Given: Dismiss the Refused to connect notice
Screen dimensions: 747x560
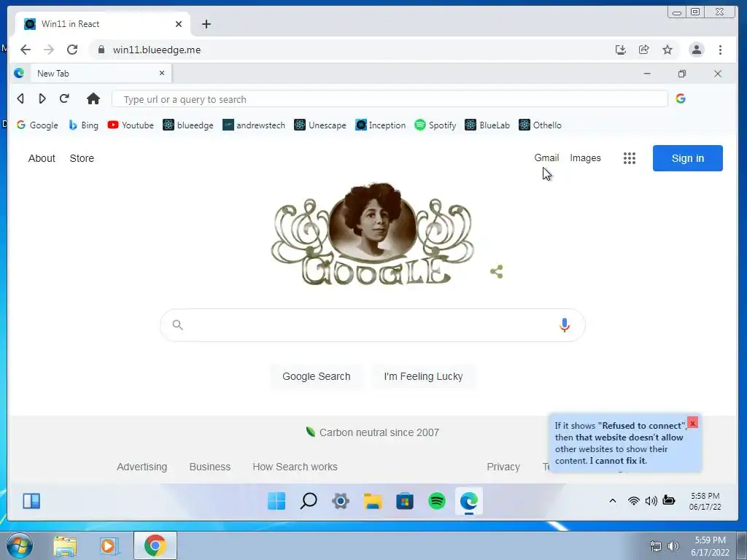Looking at the screenshot, I should tap(693, 423).
